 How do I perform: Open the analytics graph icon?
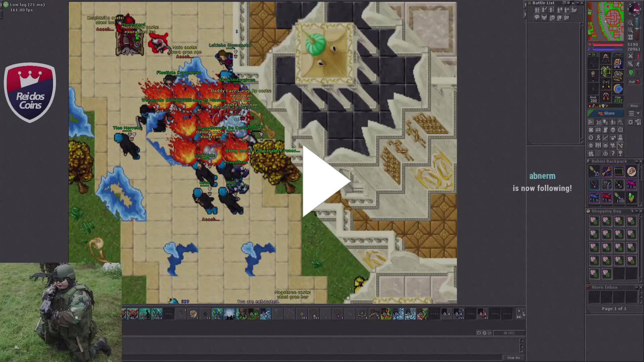tap(606, 138)
